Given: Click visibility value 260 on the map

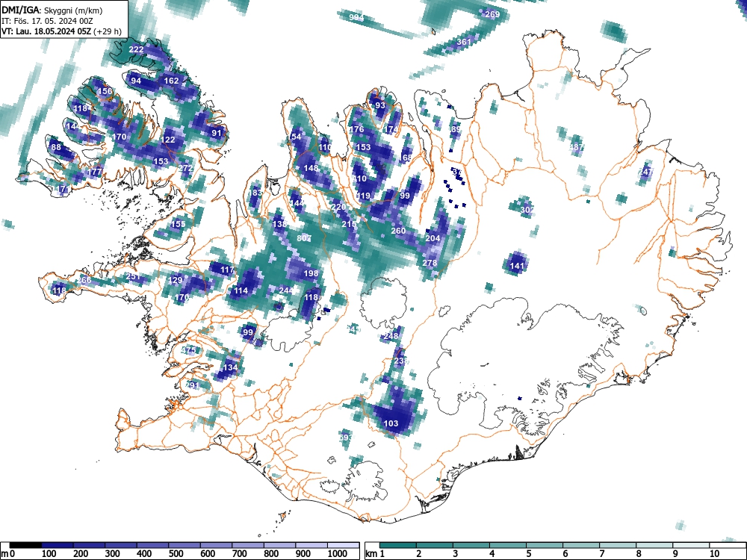Looking at the screenshot, I should pos(398,231).
